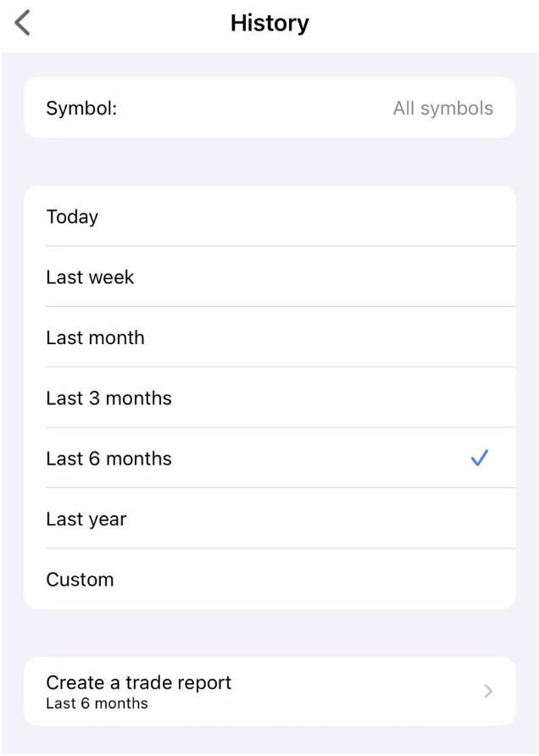Open the Custom date range option
The image size is (539, 756).
coord(80,580)
